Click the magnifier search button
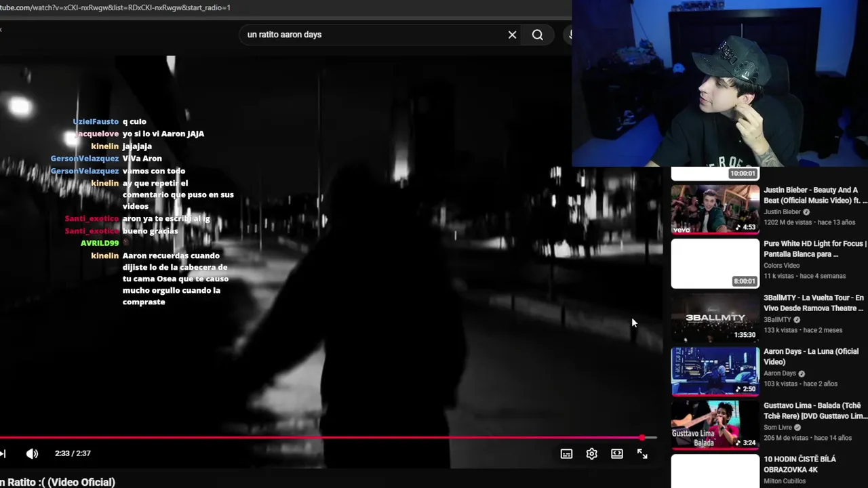 coord(538,35)
